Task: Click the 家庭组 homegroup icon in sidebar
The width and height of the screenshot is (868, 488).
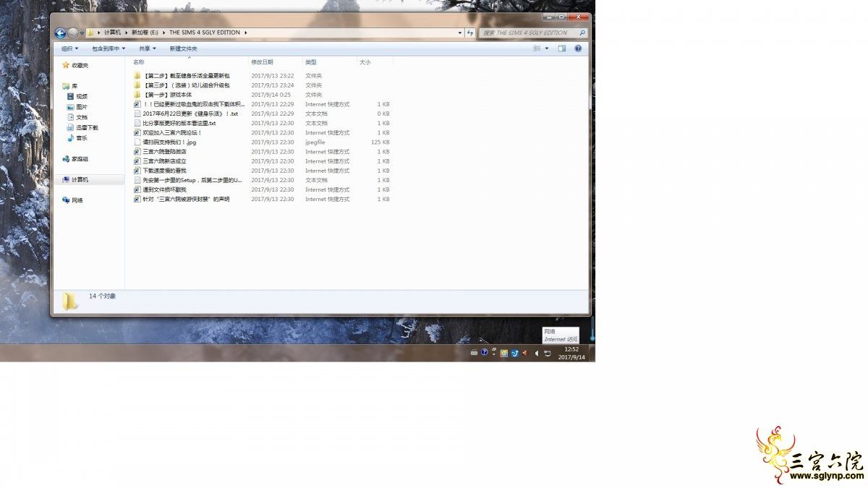Action: click(x=66, y=159)
